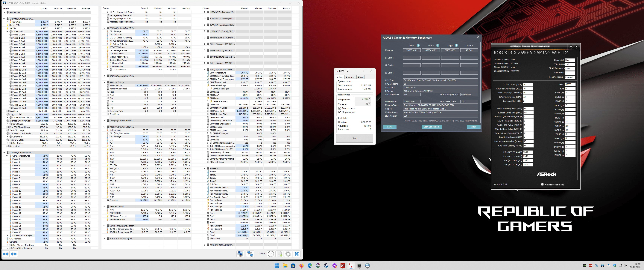
Task: Close sensors with blue X icon in HWiNFO
Action: click(297, 254)
